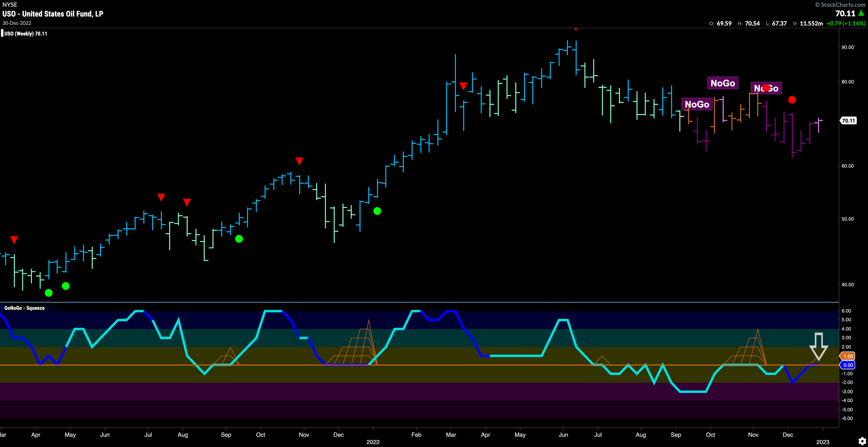Viewport: 868px width, 447px height.
Task: Select the NYSE exchange label
Action: 10,5
